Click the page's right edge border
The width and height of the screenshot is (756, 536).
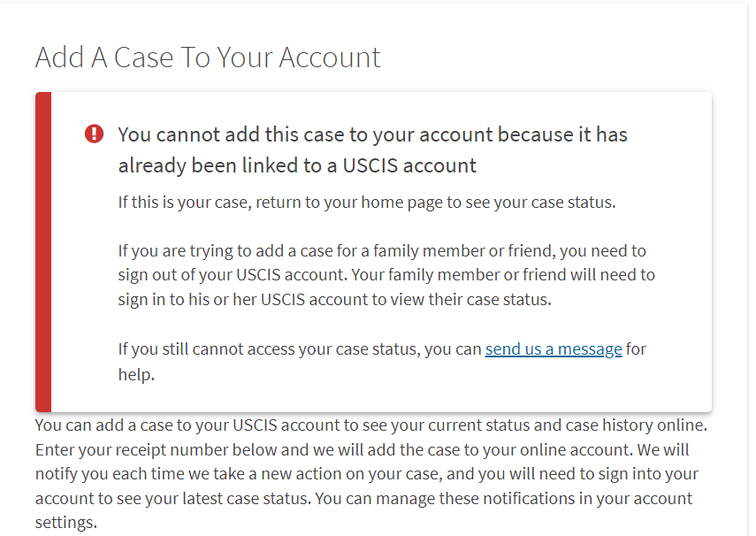coord(748,270)
